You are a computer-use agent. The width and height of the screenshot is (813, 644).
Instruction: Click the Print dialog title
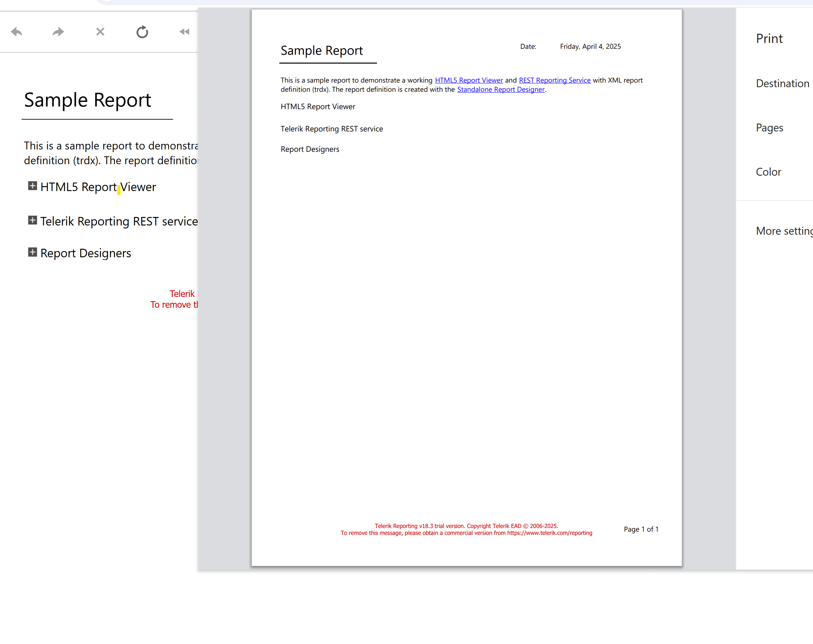[x=769, y=38]
